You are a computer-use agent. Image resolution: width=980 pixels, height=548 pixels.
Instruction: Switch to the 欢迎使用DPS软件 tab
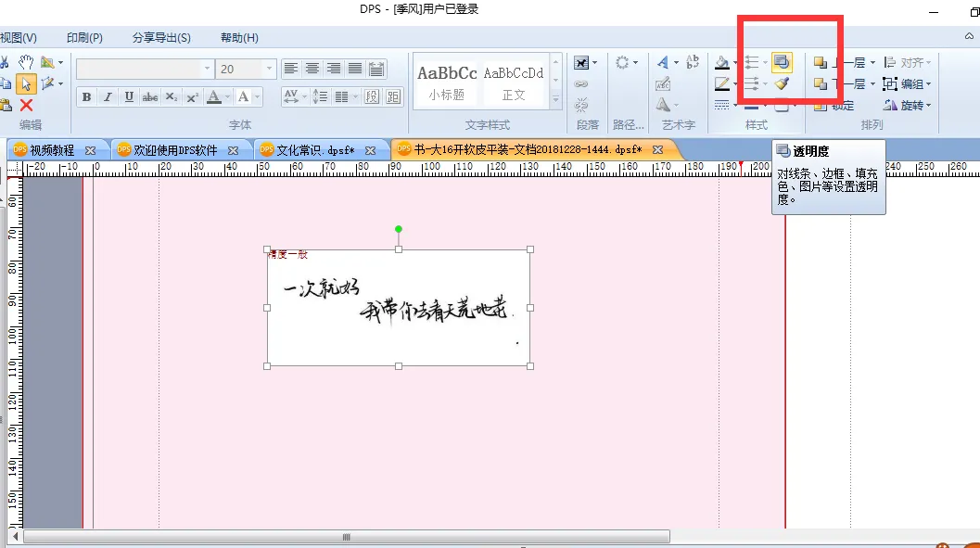coord(175,150)
